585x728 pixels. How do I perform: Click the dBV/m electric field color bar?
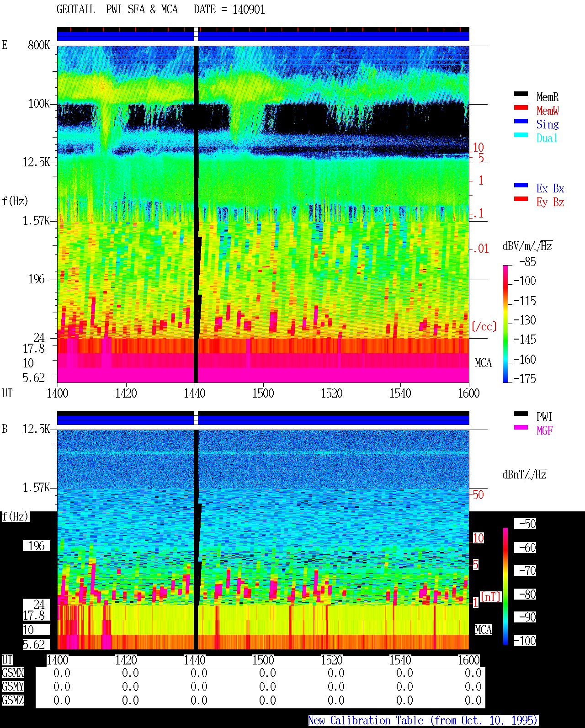pyautogui.click(x=505, y=324)
